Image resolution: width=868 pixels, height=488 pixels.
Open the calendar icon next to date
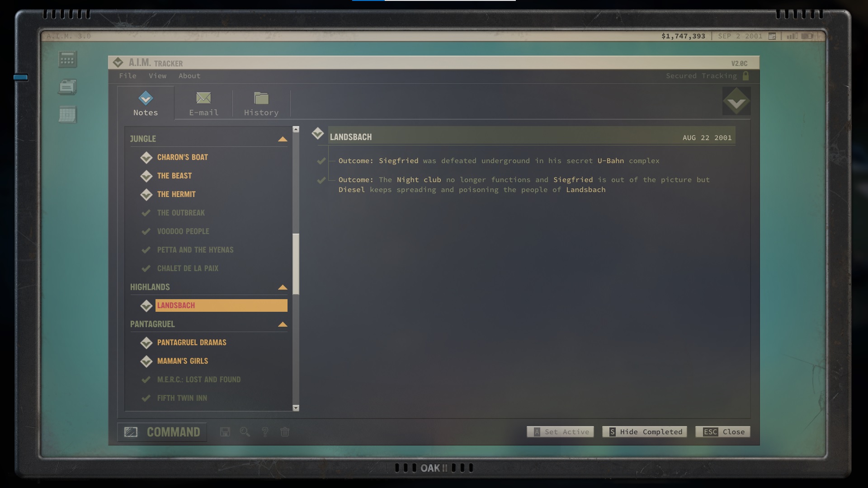point(772,36)
